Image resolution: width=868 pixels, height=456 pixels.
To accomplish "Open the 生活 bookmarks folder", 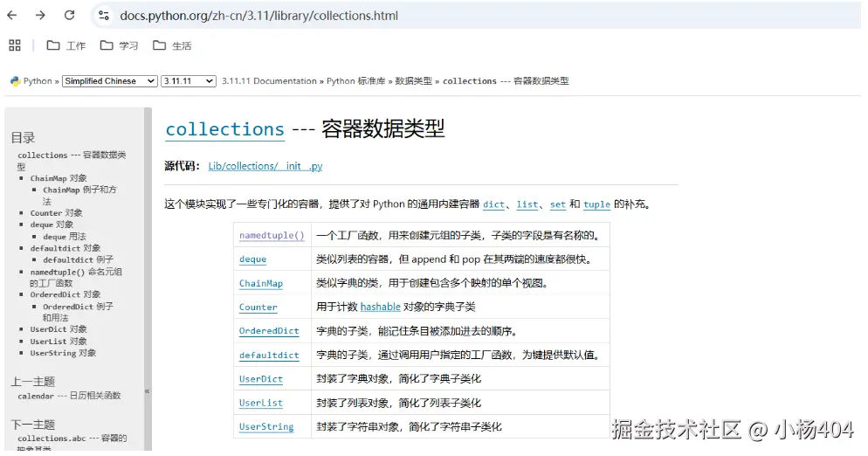I will coord(172,45).
